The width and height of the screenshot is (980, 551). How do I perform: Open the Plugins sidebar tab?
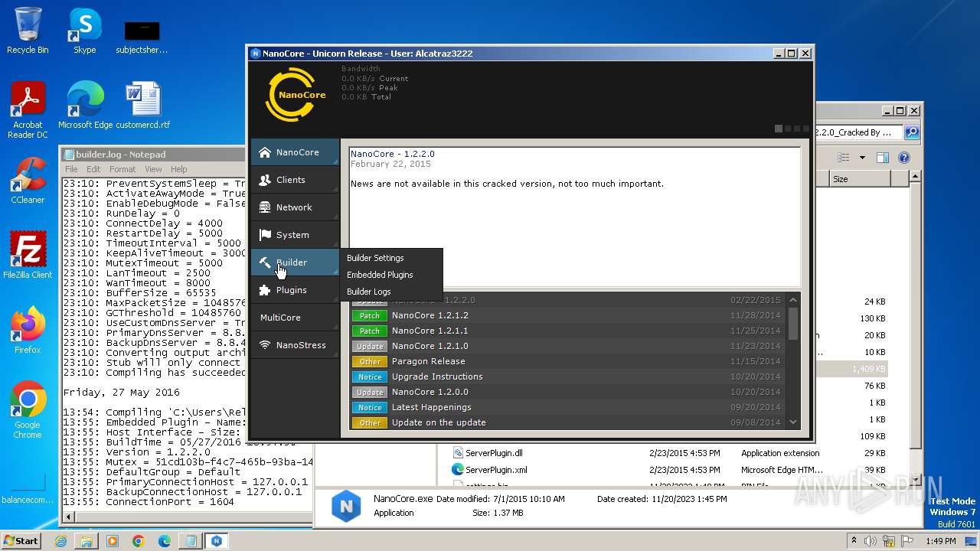point(295,290)
